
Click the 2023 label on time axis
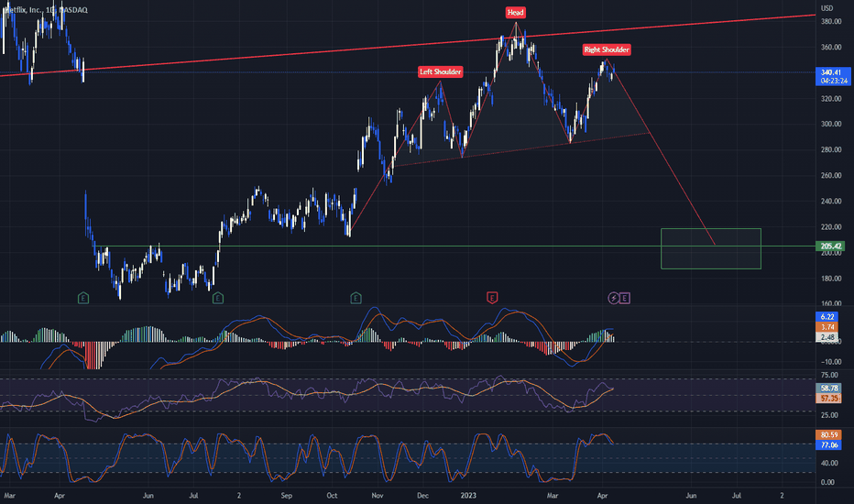click(468, 496)
